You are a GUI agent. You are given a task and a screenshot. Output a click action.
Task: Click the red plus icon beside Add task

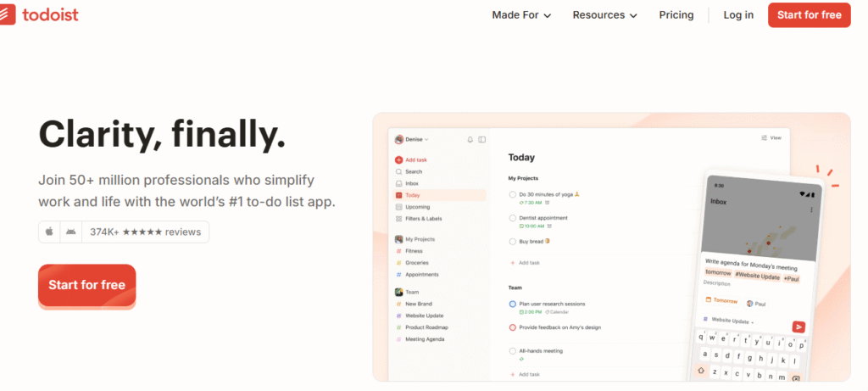point(398,160)
